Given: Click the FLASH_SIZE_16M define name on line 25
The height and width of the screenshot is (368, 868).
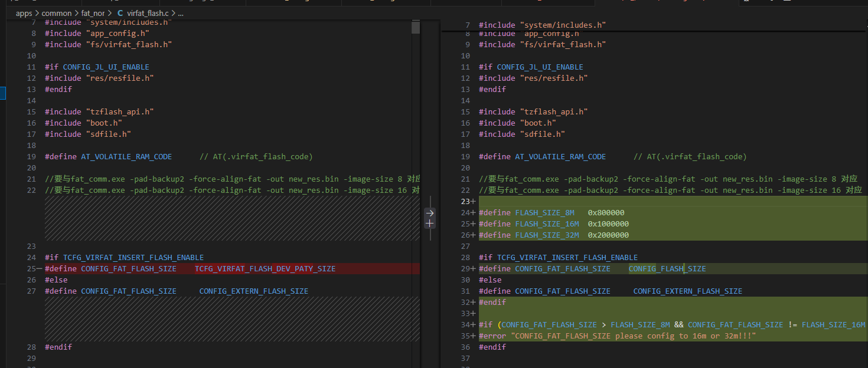Looking at the screenshot, I should (x=547, y=224).
